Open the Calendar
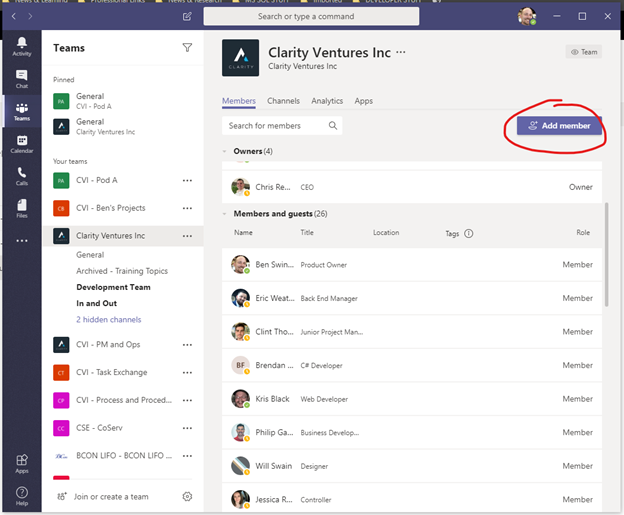624x515 pixels. (21, 144)
